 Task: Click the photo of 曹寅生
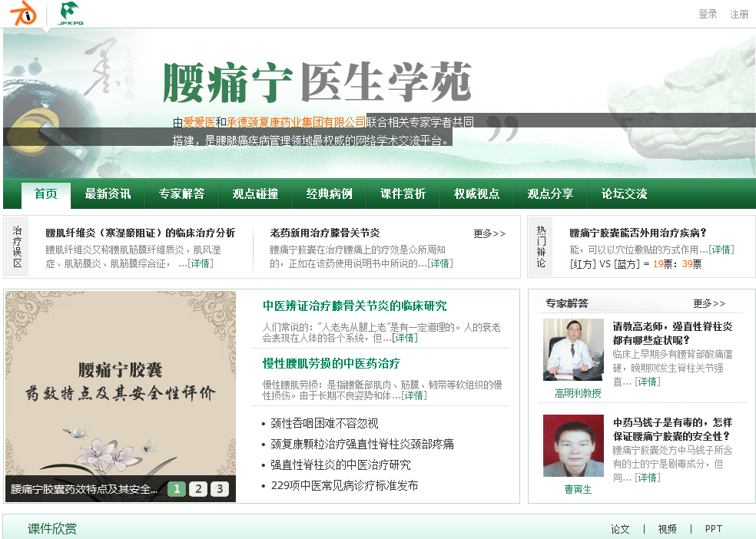coord(573,445)
